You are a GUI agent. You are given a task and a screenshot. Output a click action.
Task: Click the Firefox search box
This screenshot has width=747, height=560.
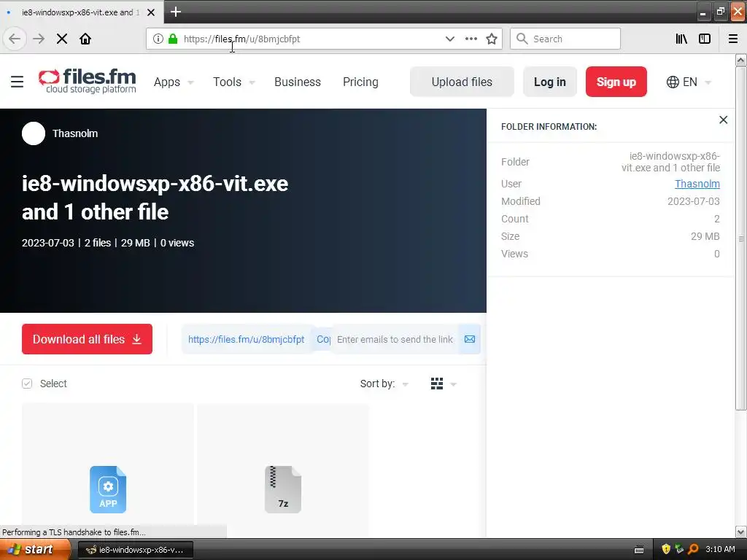(565, 39)
